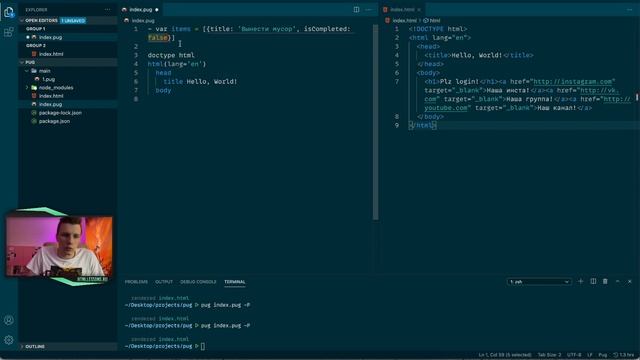Open the Output panel tab
This screenshot has width=640, height=360.
(x=164, y=282)
